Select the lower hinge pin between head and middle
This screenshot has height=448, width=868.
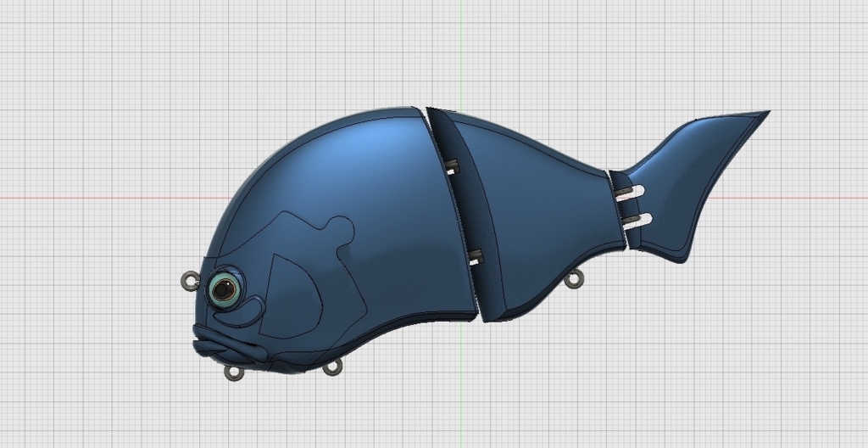pyautogui.click(x=475, y=258)
